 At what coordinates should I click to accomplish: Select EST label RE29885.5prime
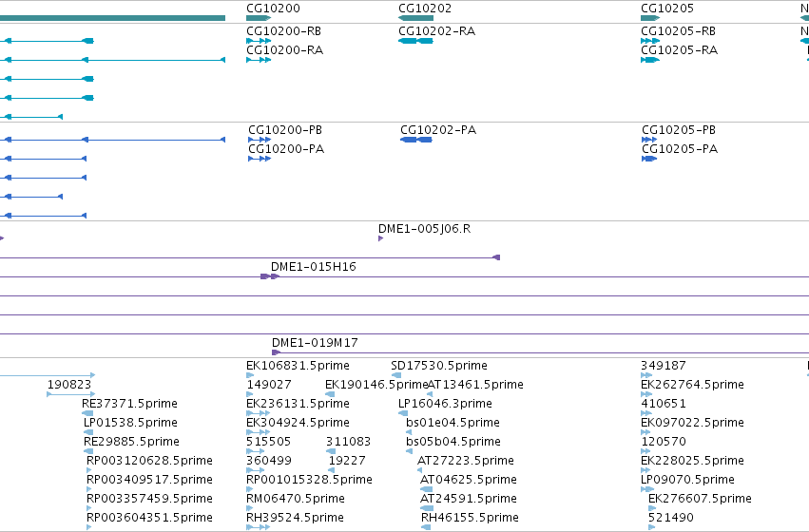click(x=131, y=442)
